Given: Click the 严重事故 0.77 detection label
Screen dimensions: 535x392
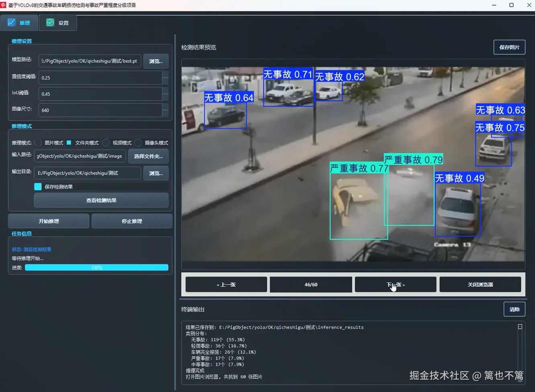Looking at the screenshot, I should (x=359, y=169).
